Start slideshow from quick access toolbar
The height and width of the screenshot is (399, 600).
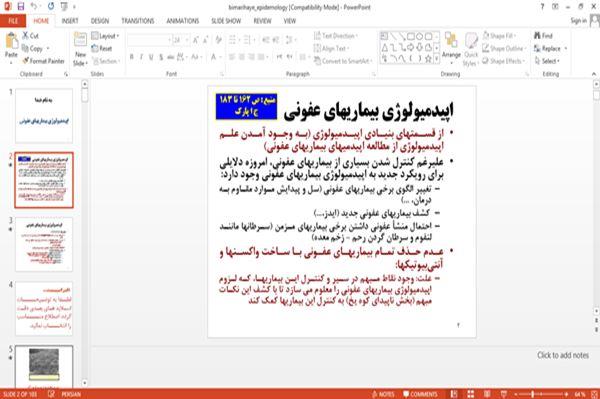point(64,6)
